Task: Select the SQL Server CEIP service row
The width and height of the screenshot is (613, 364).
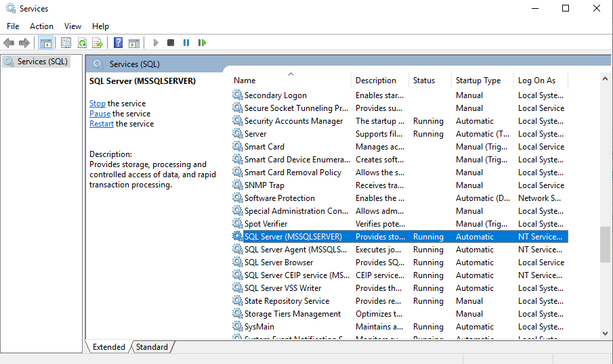Action: click(x=400, y=275)
